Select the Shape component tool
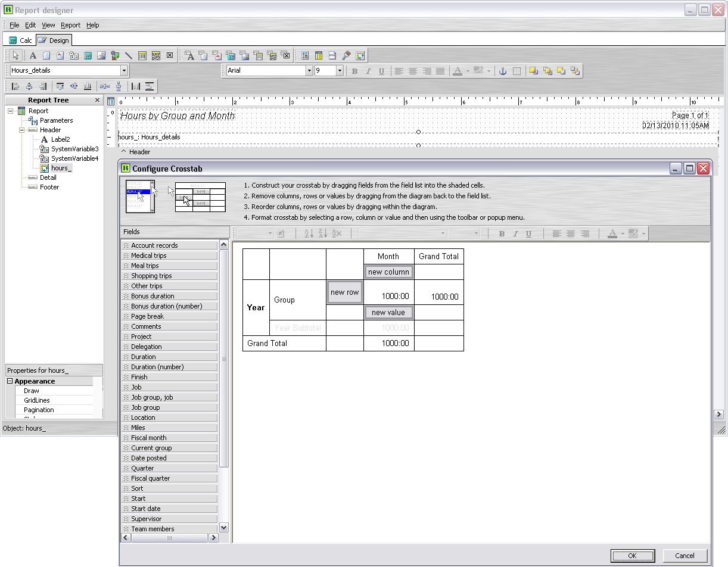Screen dimensions: 728x567 coord(115,55)
